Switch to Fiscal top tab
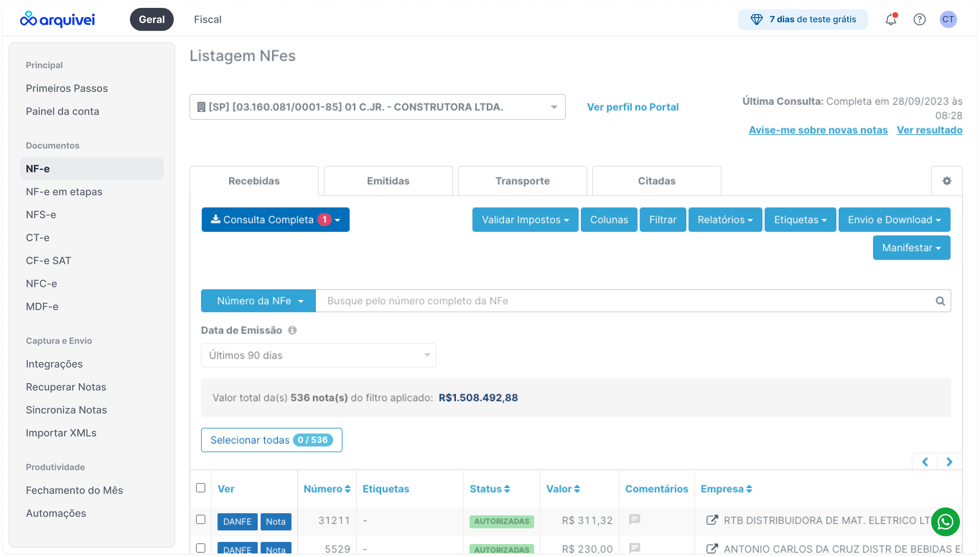The height and width of the screenshot is (557, 980). click(207, 19)
